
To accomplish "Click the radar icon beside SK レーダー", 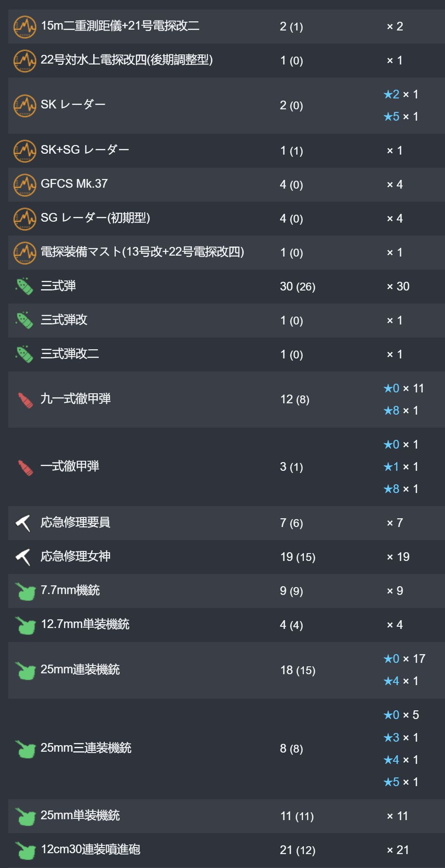I will (x=25, y=106).
